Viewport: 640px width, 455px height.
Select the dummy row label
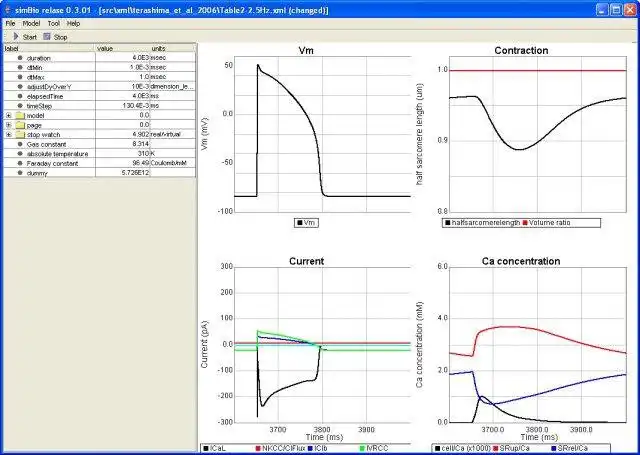(37, 173)
